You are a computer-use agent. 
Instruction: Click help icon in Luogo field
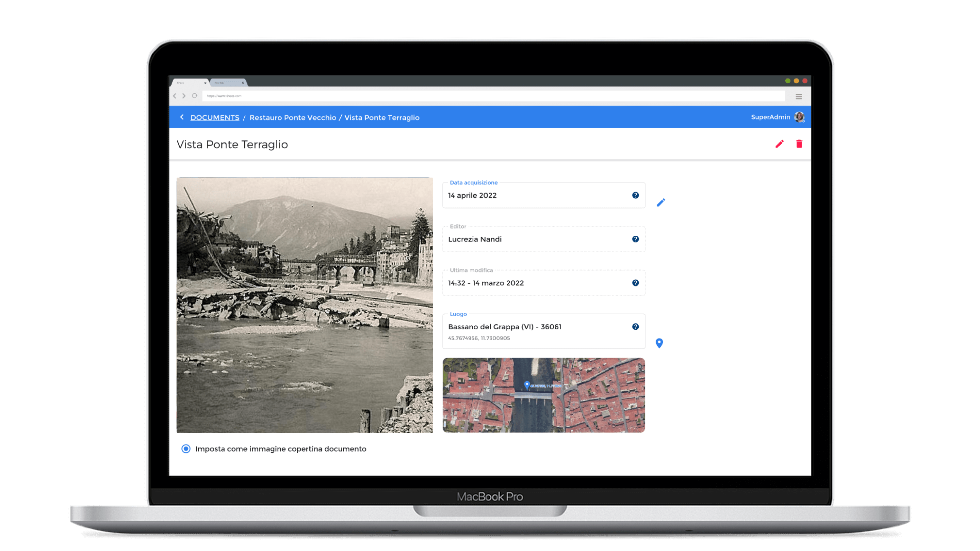coord(635,327)
